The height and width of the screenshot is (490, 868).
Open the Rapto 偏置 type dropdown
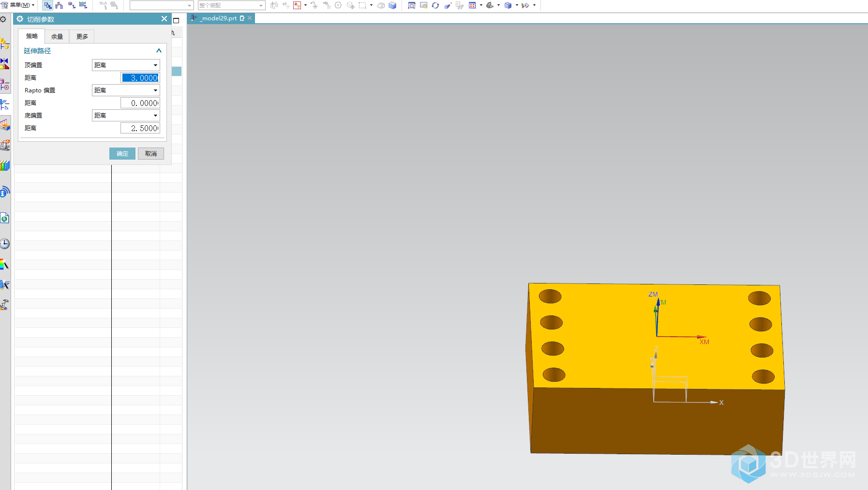tap(126, 90)
